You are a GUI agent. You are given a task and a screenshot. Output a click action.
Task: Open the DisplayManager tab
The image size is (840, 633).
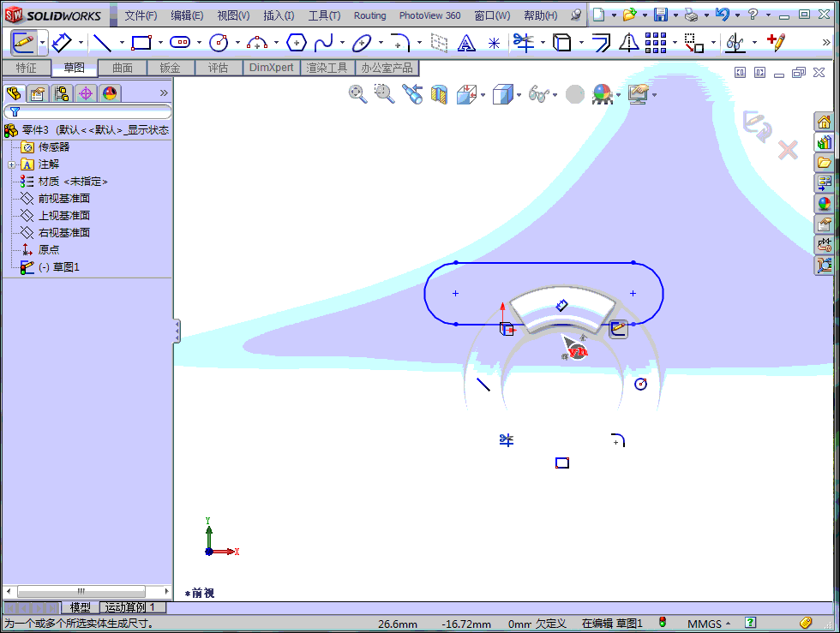(x=110, y=93)
